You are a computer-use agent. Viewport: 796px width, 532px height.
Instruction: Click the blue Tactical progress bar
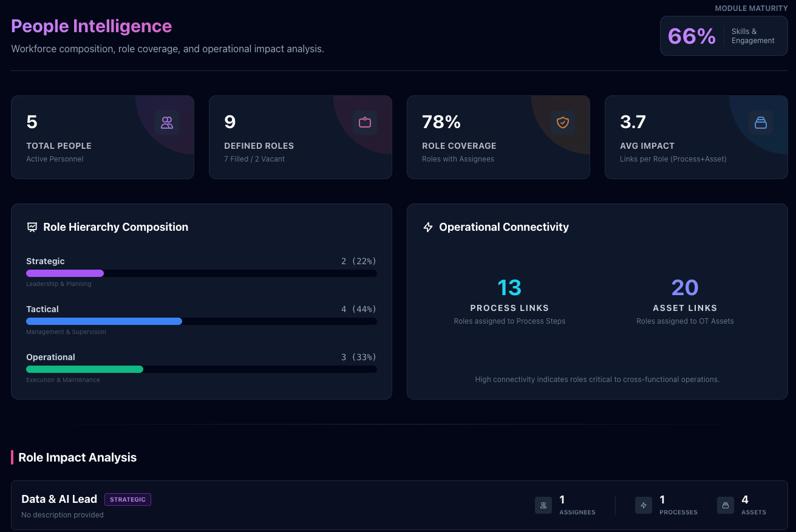coord(104,321)
